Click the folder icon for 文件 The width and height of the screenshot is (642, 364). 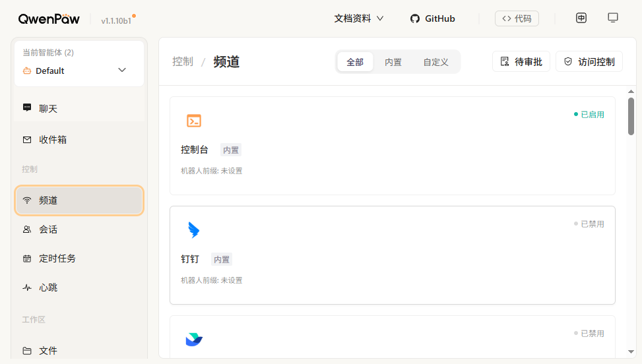pyautogui.click(x=27, y=351)
